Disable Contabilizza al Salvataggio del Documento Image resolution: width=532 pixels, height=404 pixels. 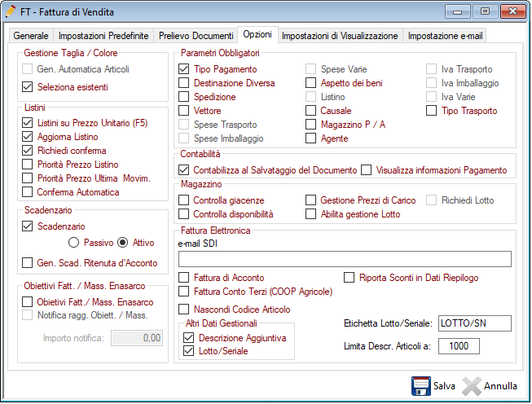pyautogui.click(x=184, y=170)
